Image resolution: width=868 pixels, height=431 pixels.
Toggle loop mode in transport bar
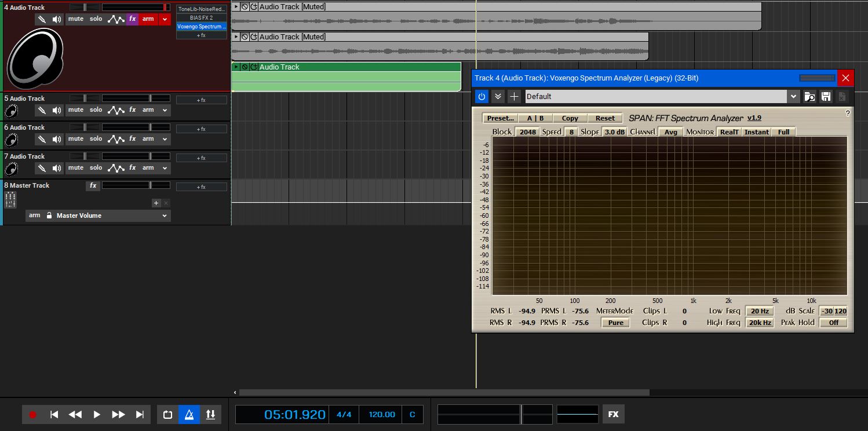click(168, 414)
